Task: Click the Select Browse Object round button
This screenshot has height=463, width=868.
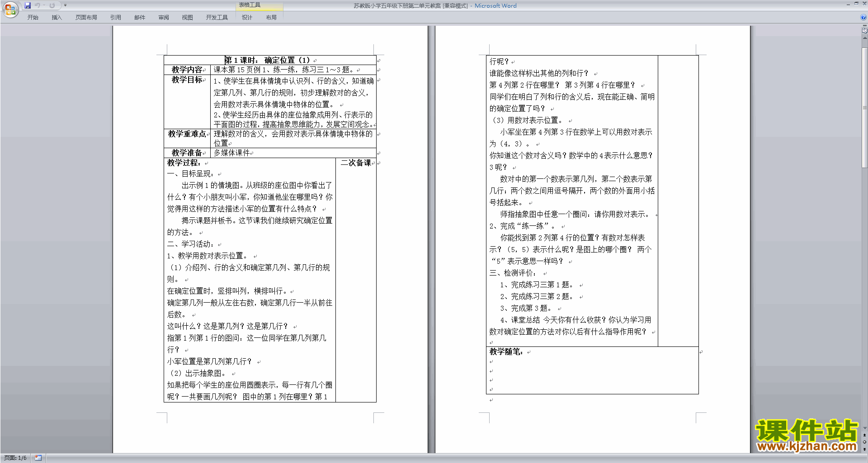Action: click(x=864, y=442)
